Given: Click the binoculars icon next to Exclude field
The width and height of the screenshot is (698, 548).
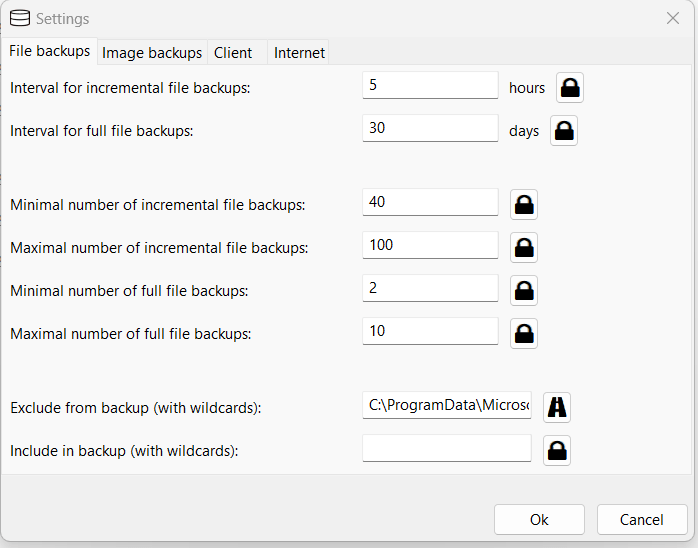Looking at the screenshot, I should [x=557, y=407].
